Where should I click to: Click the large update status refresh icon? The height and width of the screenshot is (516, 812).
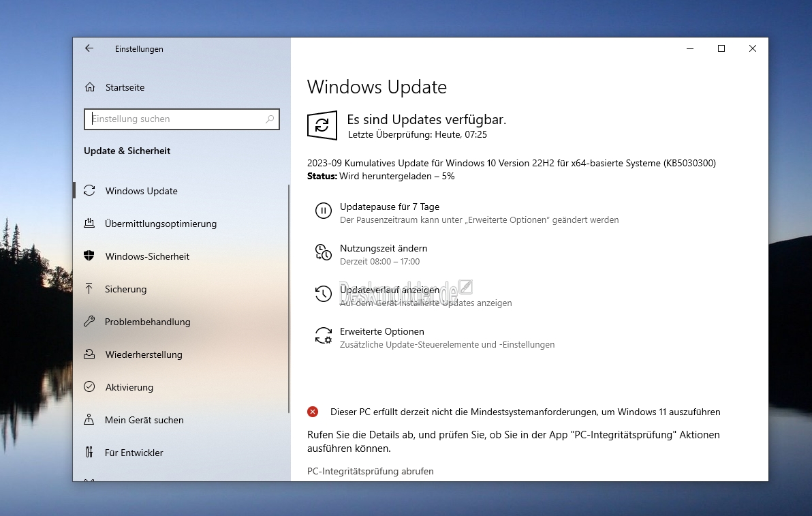pos(322,125)
